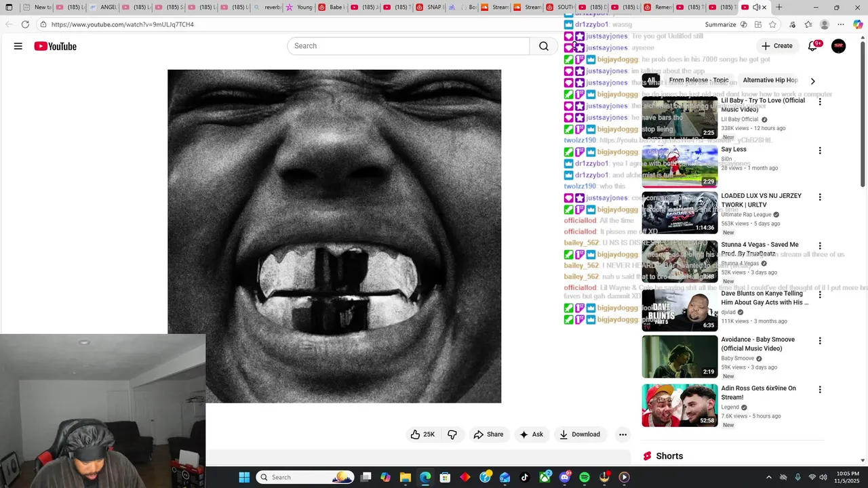
Task: Select the From Release - Topic chip
Action: tap(698, 80)
